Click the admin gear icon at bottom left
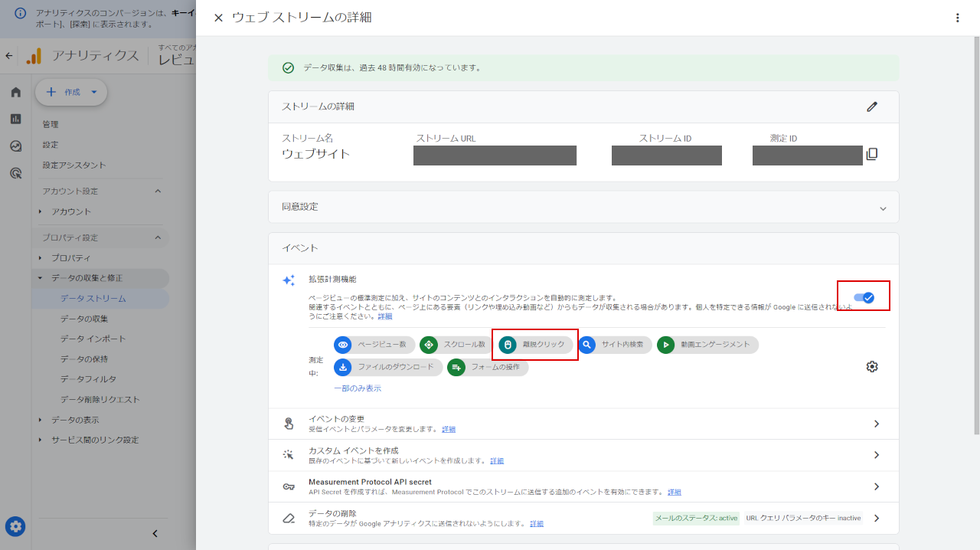 (15, 526)
